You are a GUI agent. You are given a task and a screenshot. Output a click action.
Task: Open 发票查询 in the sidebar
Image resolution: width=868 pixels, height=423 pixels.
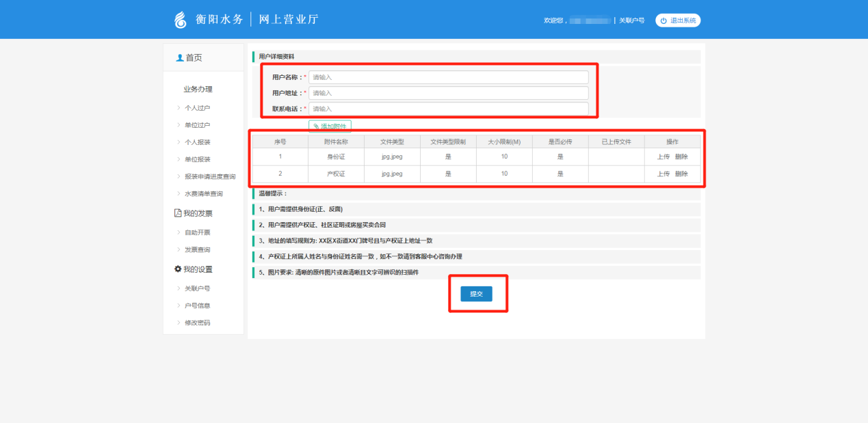click(197, 249)
